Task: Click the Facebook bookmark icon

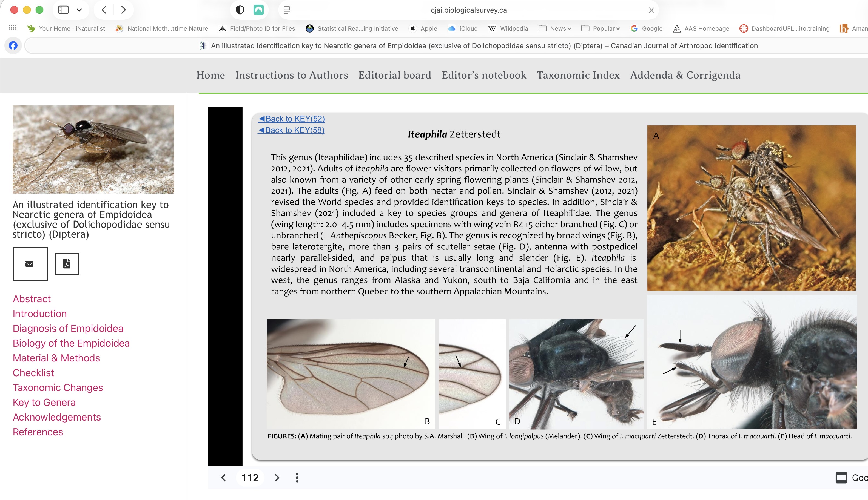Action: pos(13,46)
